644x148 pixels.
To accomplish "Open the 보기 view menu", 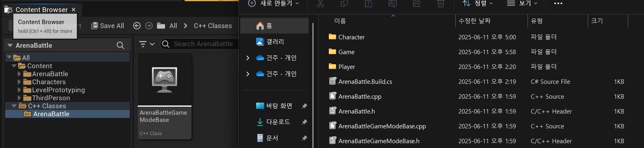I will pos(522,4).
